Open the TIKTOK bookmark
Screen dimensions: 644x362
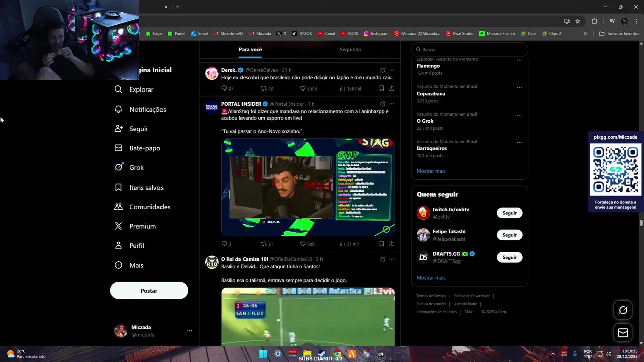click(x=302, y=34)
